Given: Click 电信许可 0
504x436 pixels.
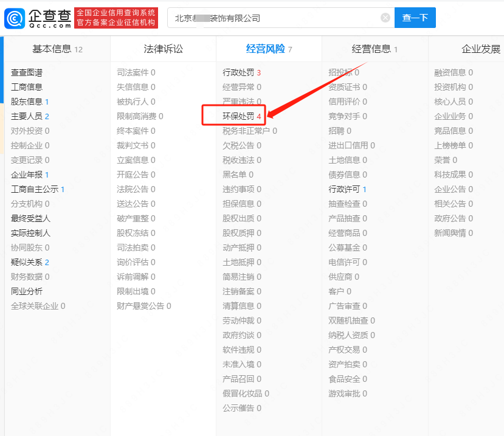Looking at the screenshot, I should click(348, 262).
